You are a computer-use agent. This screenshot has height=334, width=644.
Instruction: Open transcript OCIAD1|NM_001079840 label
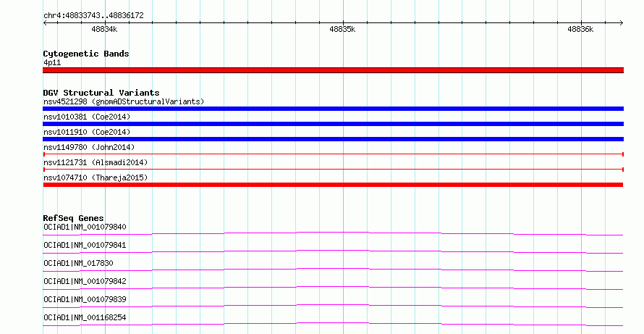tap(85, 227)
